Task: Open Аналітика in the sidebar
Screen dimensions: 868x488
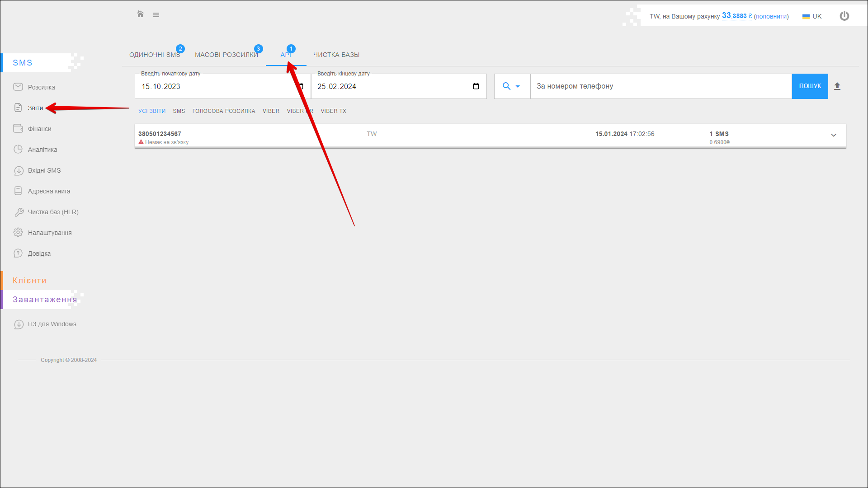Action: coord(42,150)
